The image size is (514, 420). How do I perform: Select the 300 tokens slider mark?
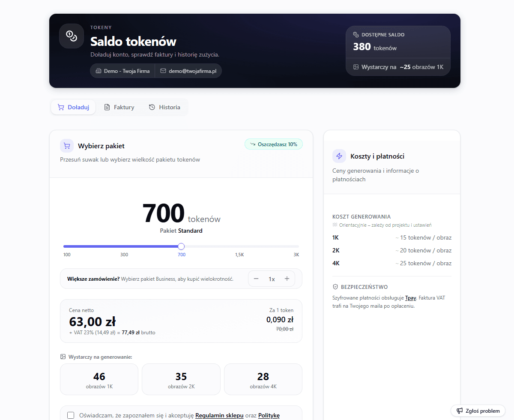click(x=124, y=255)
